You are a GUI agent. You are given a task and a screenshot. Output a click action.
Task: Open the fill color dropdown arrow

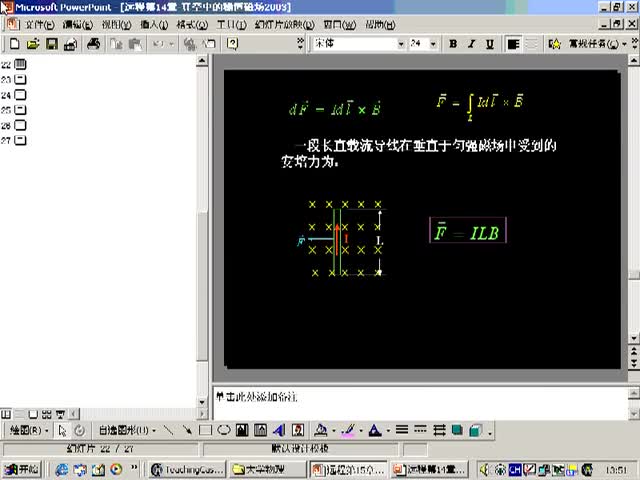(334, 430)
